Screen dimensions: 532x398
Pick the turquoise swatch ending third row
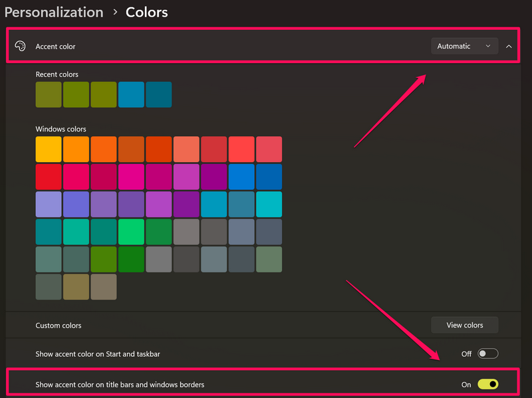(x=269, y=204)
